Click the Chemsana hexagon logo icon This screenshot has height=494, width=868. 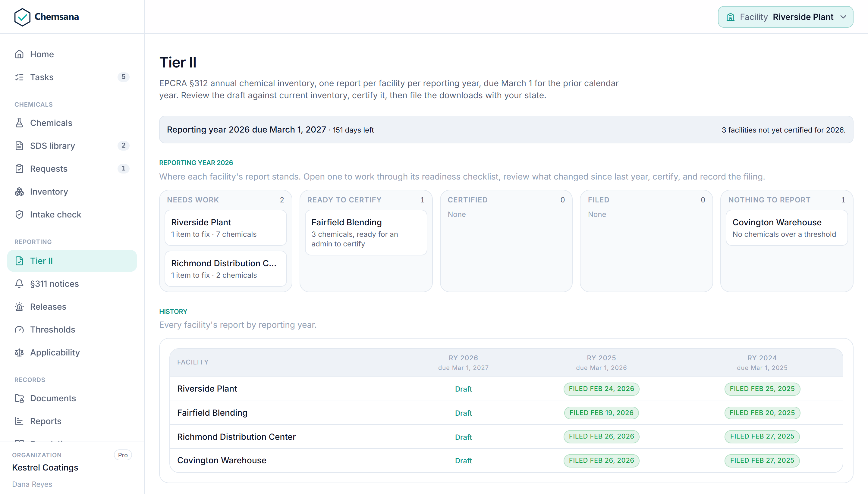pyautogui.click(x=22, y=17)
